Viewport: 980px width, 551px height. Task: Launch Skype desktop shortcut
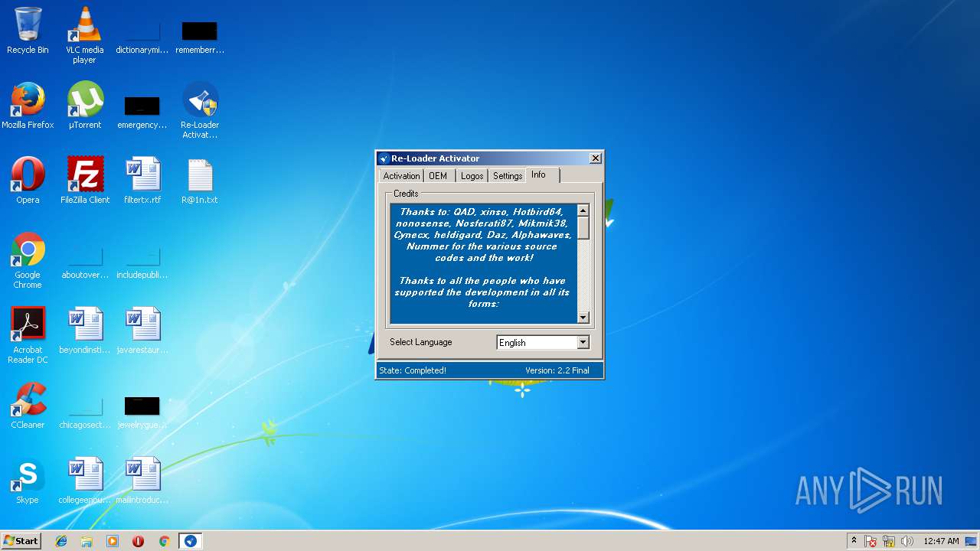[28, 481]
